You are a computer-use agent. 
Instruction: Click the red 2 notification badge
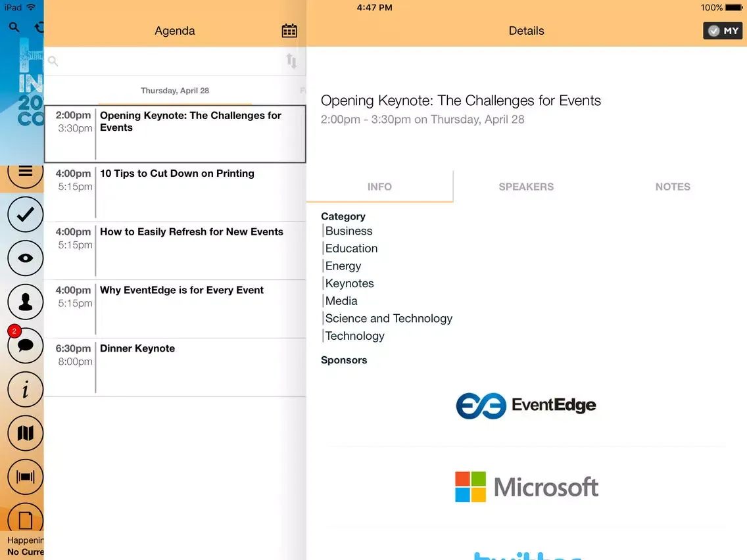pyautogui.click(x=14, y=331)
